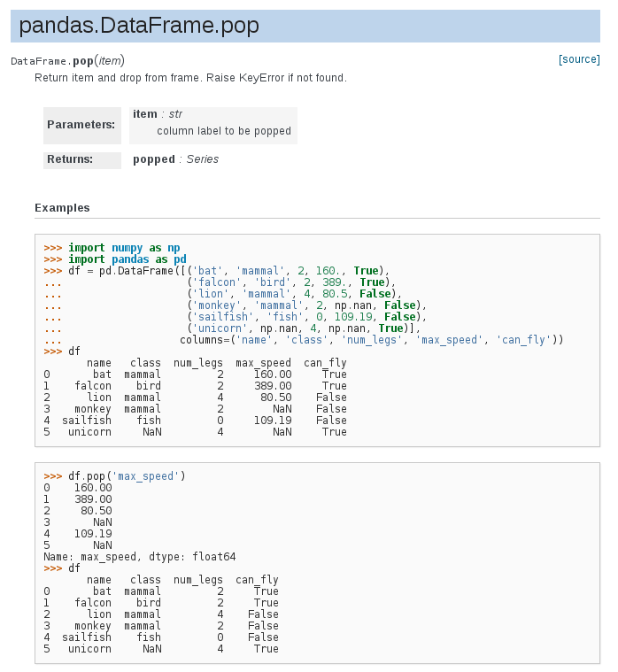Image resolution: width=618 pixels, height=672 pixels.
Task: Click second table row 'lion mammal 4 False'
Action: tap(161, 615)
